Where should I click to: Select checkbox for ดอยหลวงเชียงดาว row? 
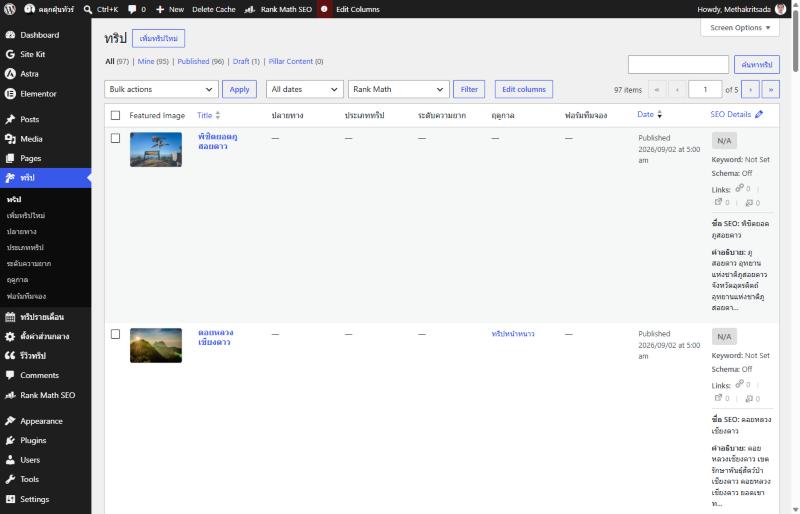tap(115, 334)
